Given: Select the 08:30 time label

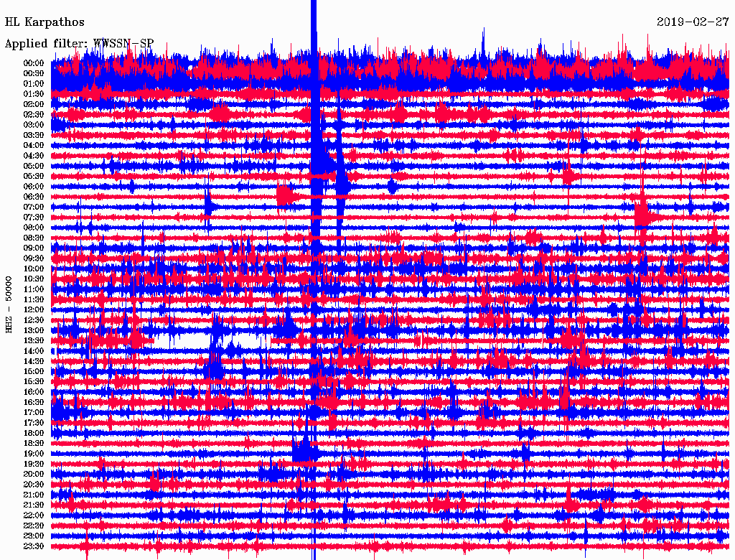Looking at the screenshot, I should point(34,238).
